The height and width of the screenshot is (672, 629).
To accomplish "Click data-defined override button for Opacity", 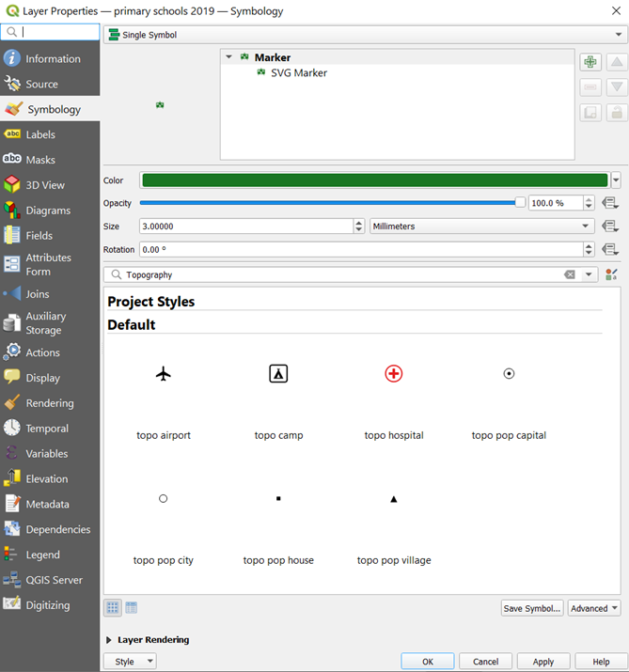I will (610, 203).
